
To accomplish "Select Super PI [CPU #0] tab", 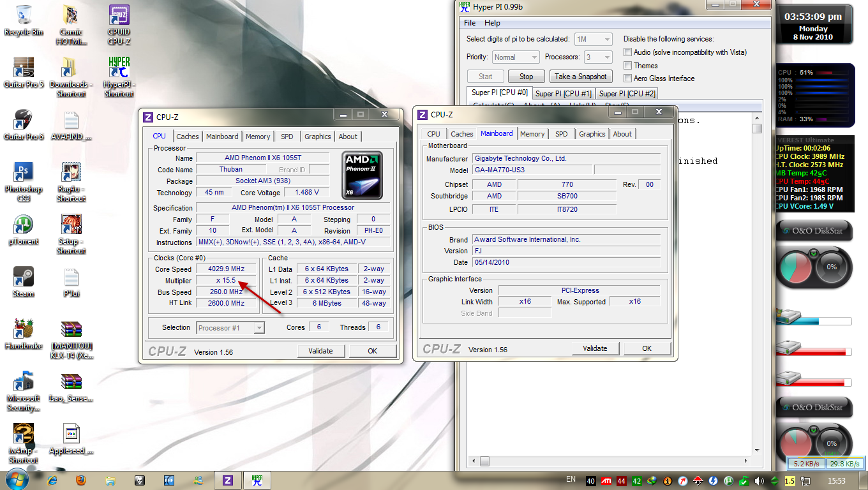I will click(500, 93).
